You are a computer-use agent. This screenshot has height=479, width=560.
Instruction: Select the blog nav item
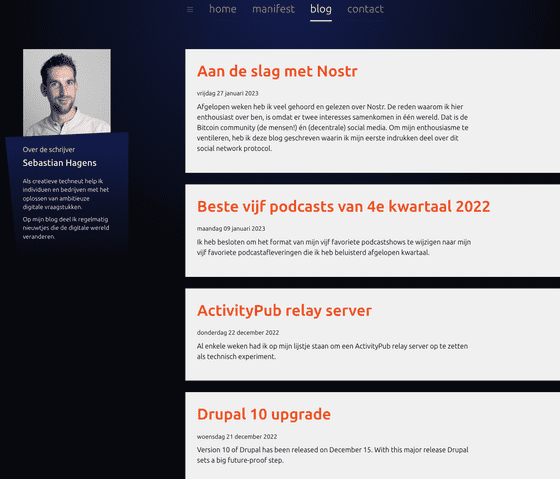(x=321, y=9)
